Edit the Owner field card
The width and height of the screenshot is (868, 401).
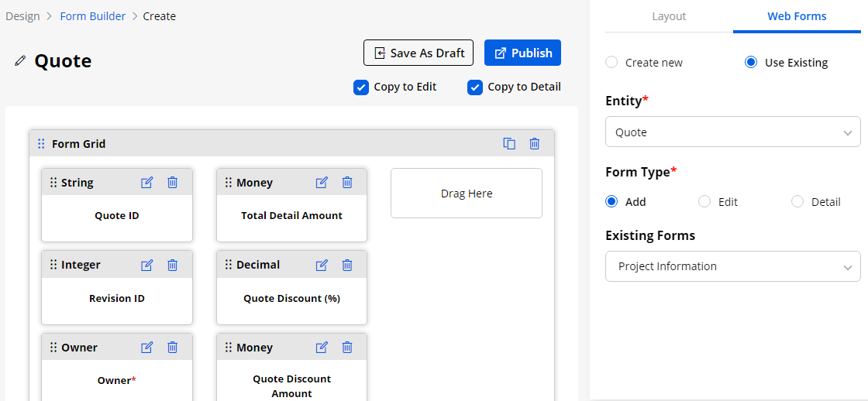click(x=146, y=348)
